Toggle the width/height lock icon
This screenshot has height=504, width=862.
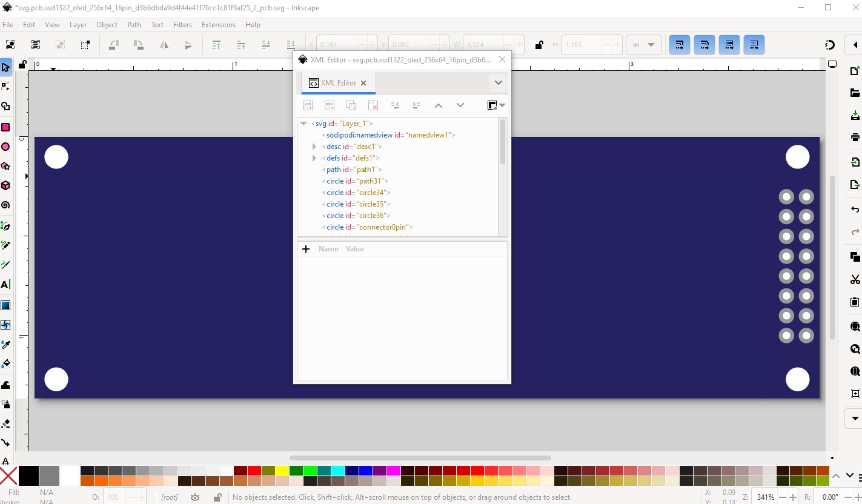539,45
